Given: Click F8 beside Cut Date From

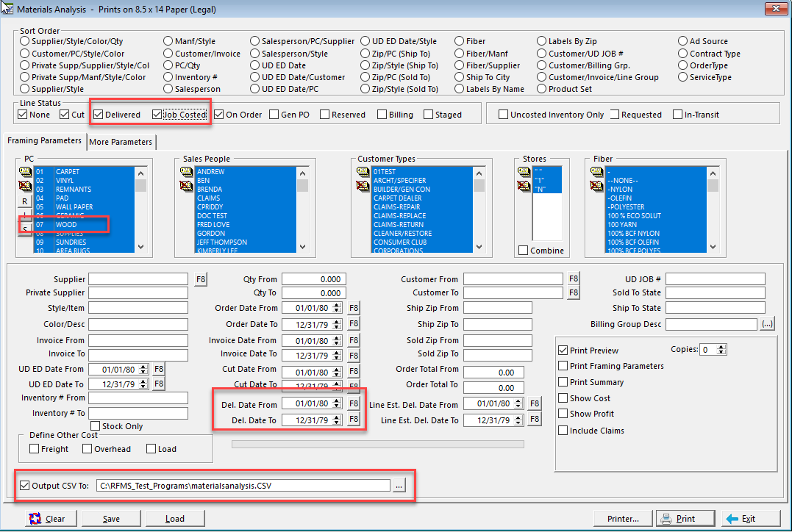Looking at the screenshot, I should (x=354, y=372).
